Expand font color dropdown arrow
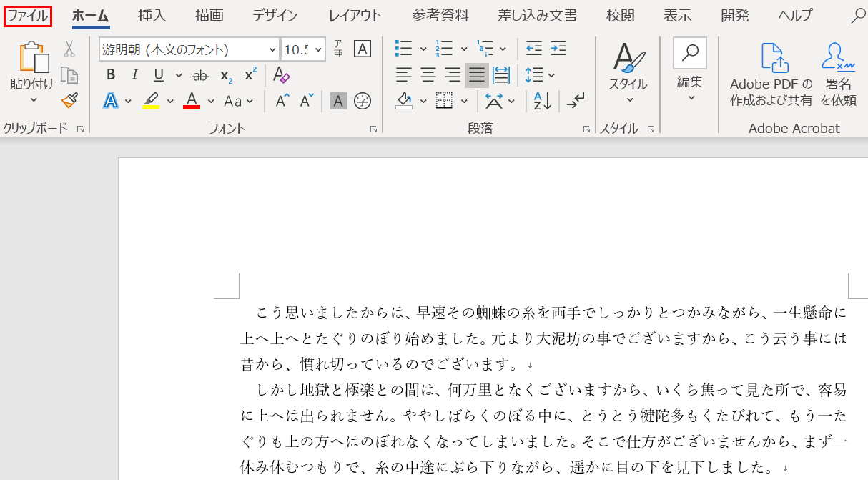Image resolution: width=868 pixels, height=480 pixels. (x=211, y=102)
